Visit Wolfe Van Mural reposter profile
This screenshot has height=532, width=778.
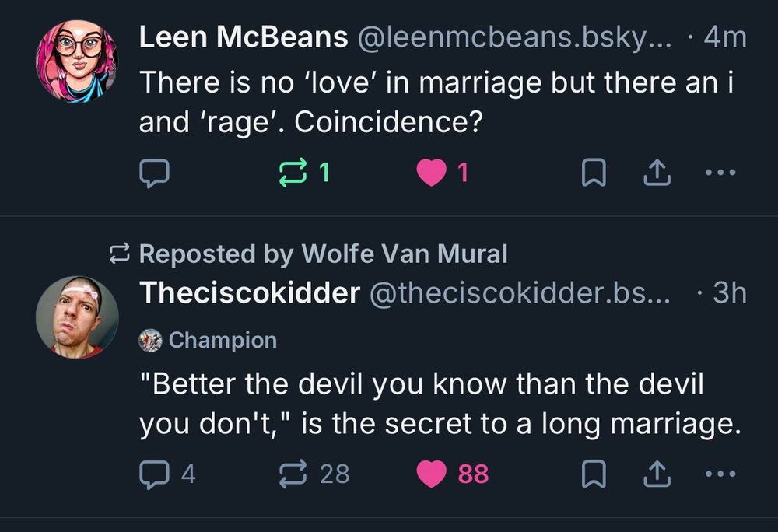(x=404, y=253)
